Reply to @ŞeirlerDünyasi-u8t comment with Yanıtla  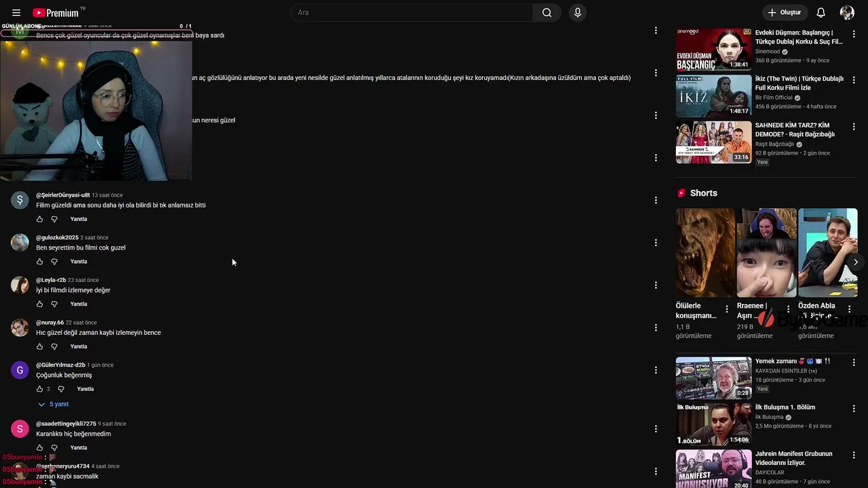pyautogui.click(x=79, y=219)
